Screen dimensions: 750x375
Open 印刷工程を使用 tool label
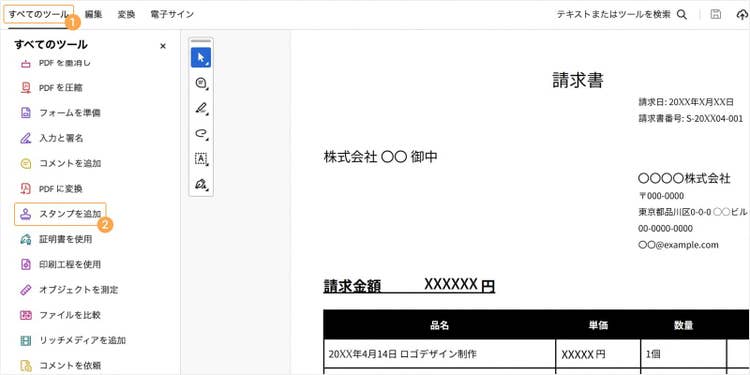tap(70, 264)
